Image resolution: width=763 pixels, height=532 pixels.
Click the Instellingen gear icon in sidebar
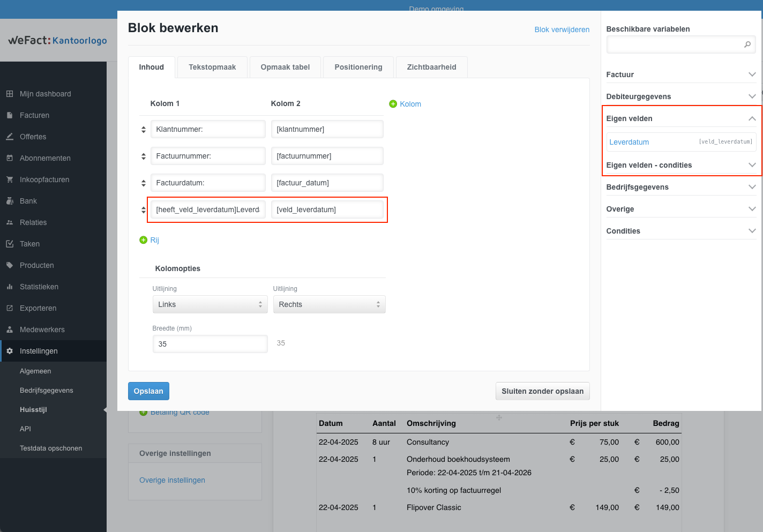tap(10, 351)
